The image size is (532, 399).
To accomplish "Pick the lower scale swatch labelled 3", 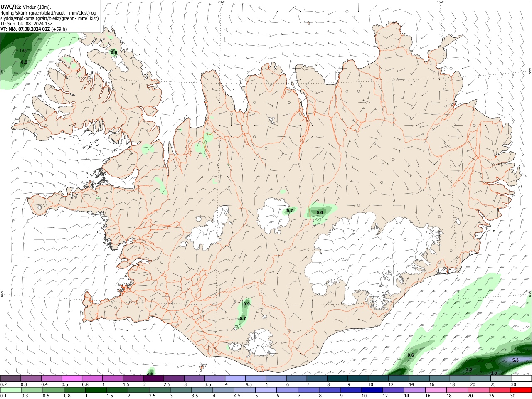I will pos(181,390).
